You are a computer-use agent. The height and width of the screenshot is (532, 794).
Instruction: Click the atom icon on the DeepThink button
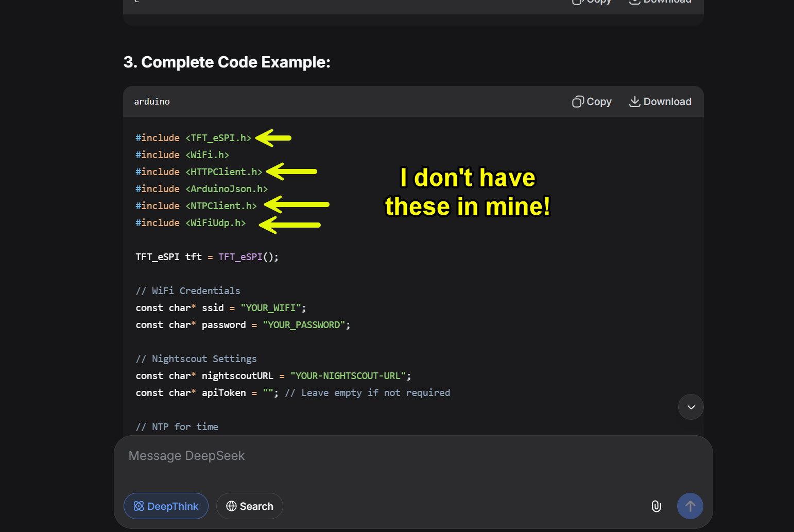139,506
